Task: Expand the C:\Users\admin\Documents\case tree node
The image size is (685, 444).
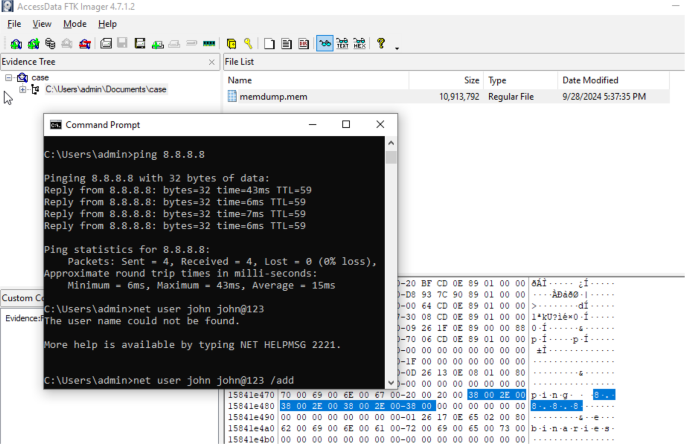Action: (x=23, y=89)
